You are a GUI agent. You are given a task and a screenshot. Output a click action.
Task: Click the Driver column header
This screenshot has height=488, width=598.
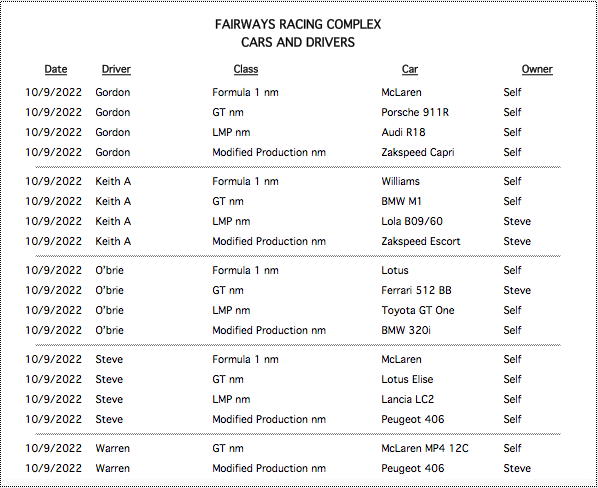coord(116,69)
